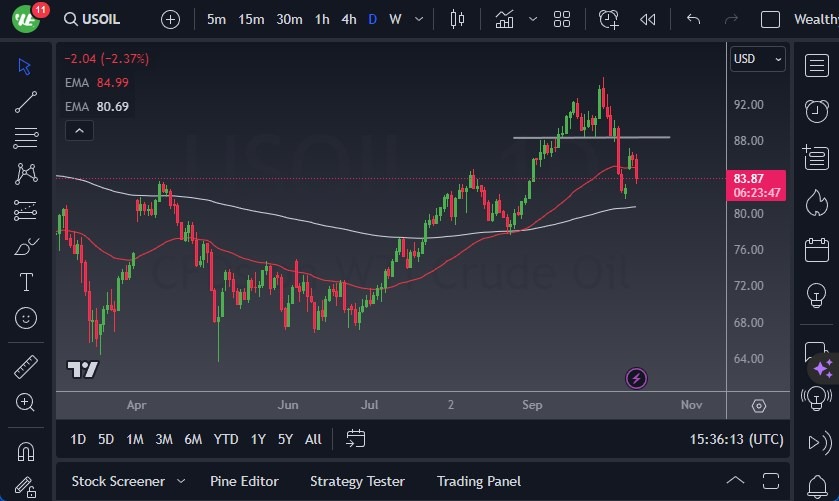Open the alarm clock alerts panel
Image resolution: width=839 pixels, height=501 pixels.
pyautogui.click(x=816, y=110)
